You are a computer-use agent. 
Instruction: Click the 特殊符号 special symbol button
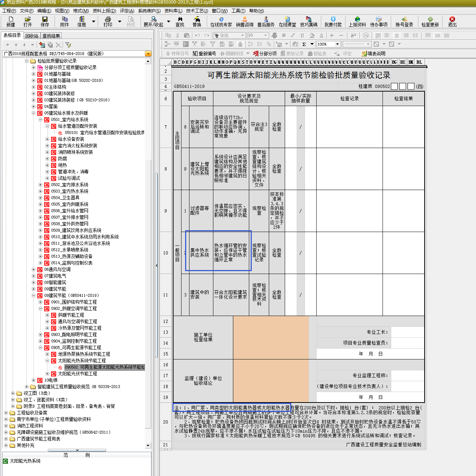coord(178,54)
